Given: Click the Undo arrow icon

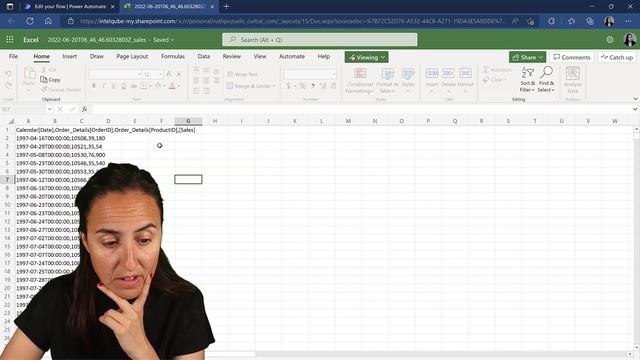Looking at the screenshot, I should tap(8, 74).
